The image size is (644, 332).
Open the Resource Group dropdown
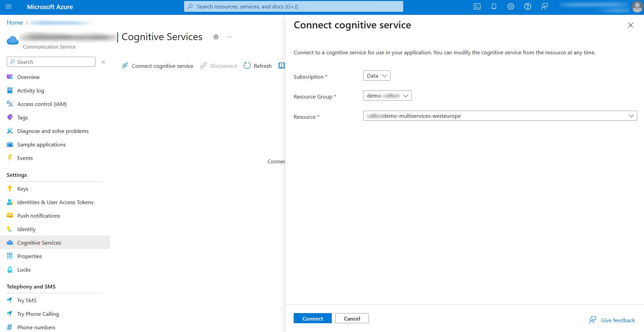click(387, 95)
